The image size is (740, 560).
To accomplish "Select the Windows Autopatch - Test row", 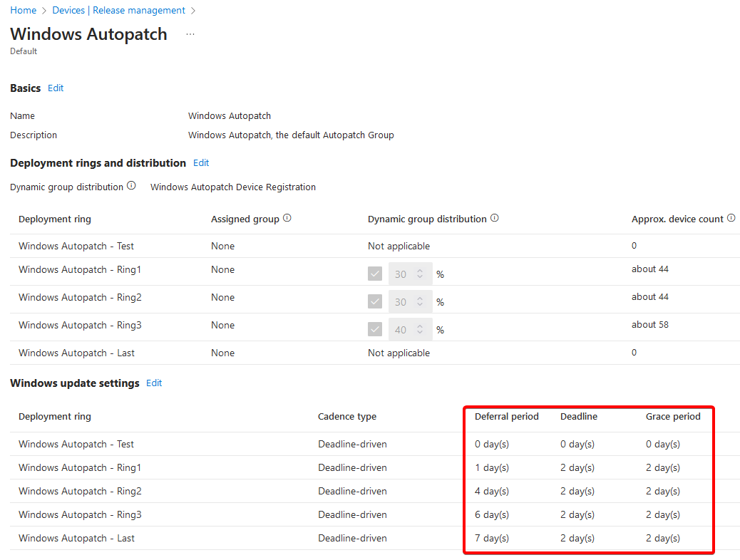I will [x=76, y=245].
